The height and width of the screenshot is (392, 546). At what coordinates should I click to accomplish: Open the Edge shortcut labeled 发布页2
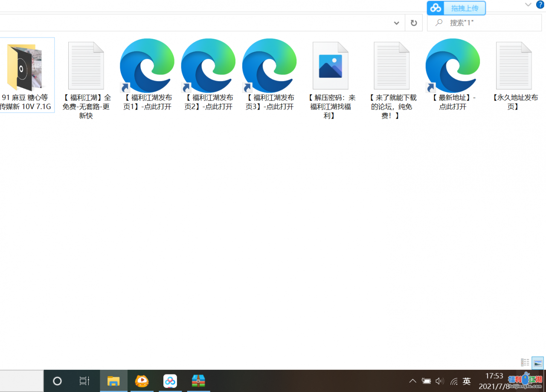pyautogui.click(x=208, y=66)
